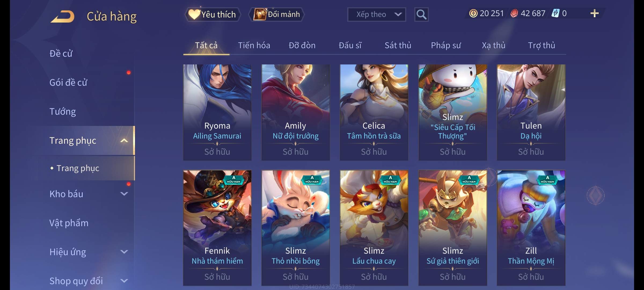The image size is (644, 290).
Task: Open the Xếp theo sort dropdown
Action: [x=376, y=15]
